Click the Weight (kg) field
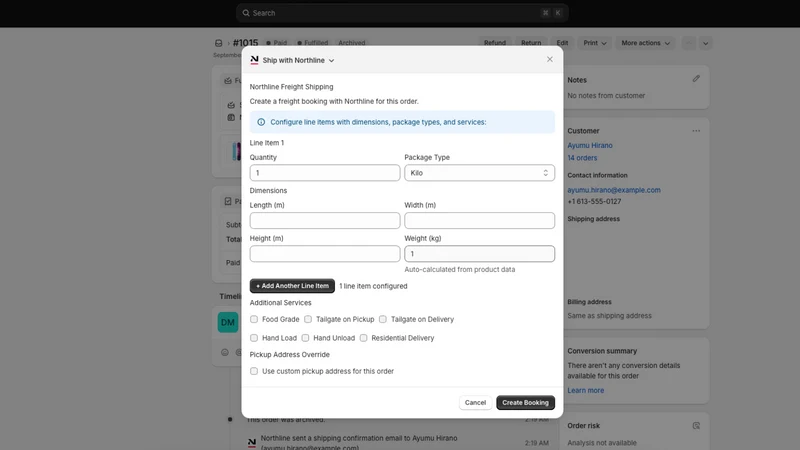This screenshot has width=800, height=450. click(479, 254)
